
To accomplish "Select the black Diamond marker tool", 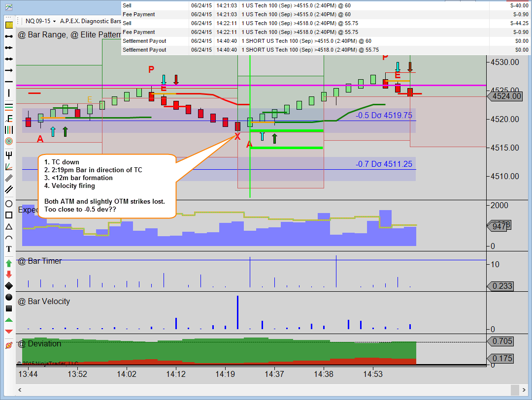I will (9, 286).
